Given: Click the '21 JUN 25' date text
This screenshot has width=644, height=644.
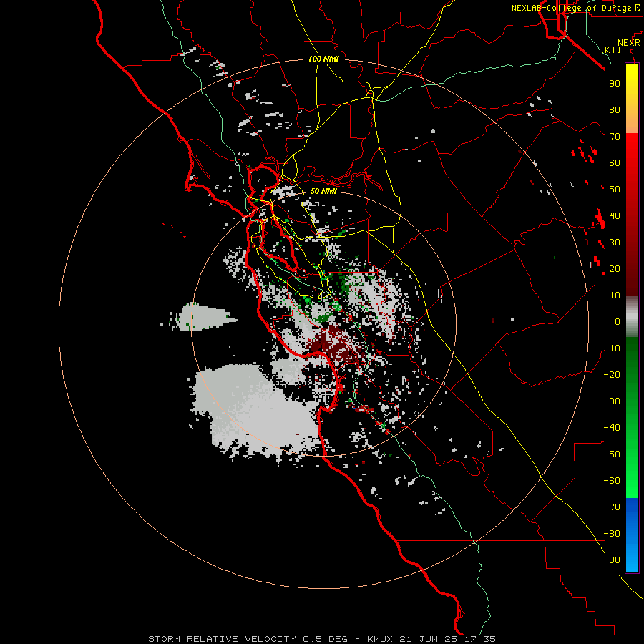Looking at the screenshot, I should (x=429, y=639).
